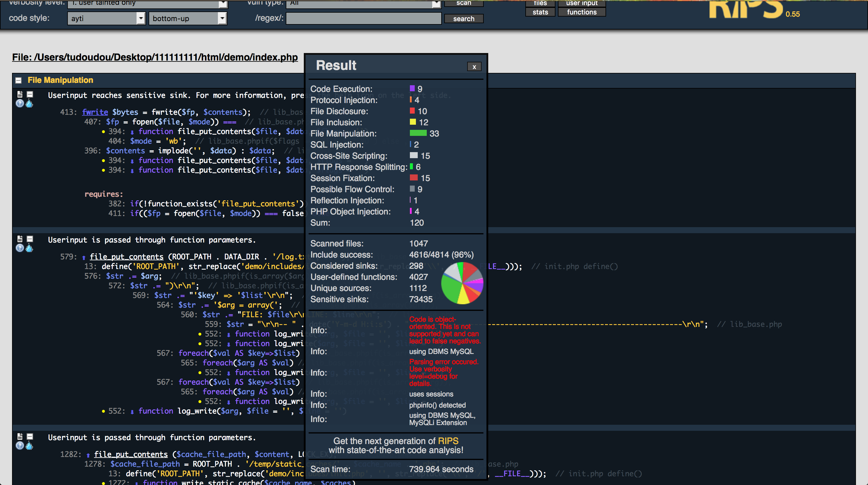Open the vuln type dropdown

363,3
